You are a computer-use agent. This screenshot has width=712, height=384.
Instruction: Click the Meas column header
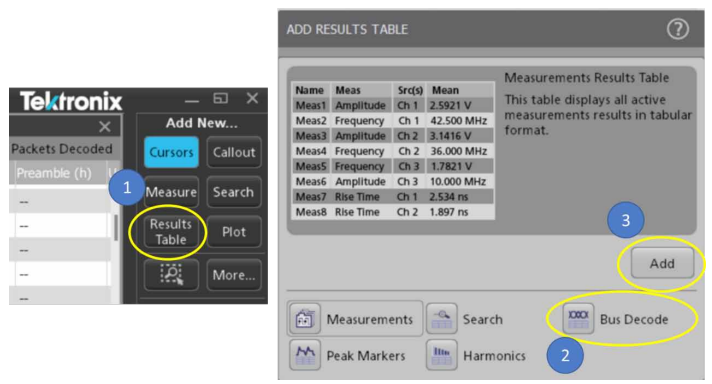(348, 90)
